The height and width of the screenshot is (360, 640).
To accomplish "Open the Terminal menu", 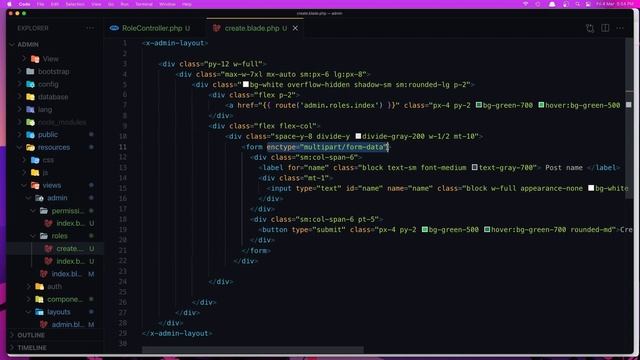I will (x=144, y=4).
